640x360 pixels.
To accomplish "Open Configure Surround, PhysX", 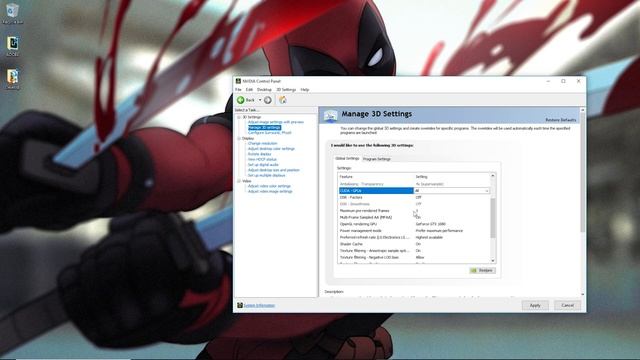I will (x=269, y=133).
